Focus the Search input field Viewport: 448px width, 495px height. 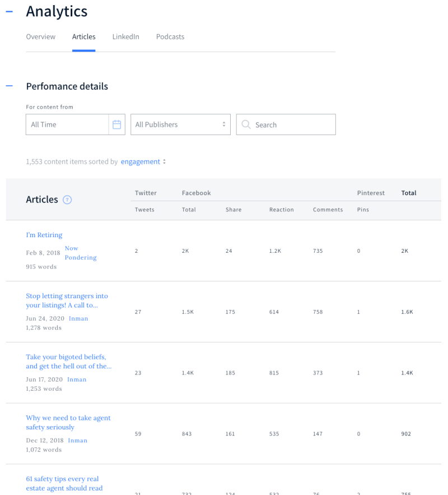(286, 124)
